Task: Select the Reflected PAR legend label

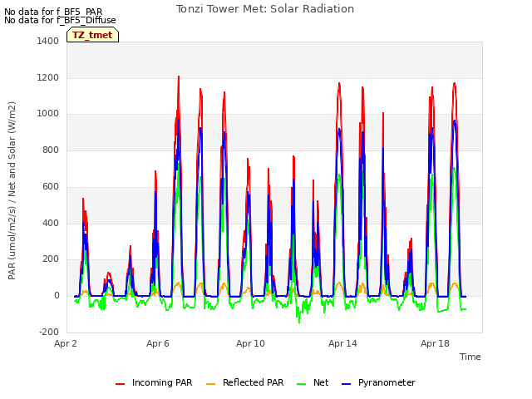Action: (253, 382)
